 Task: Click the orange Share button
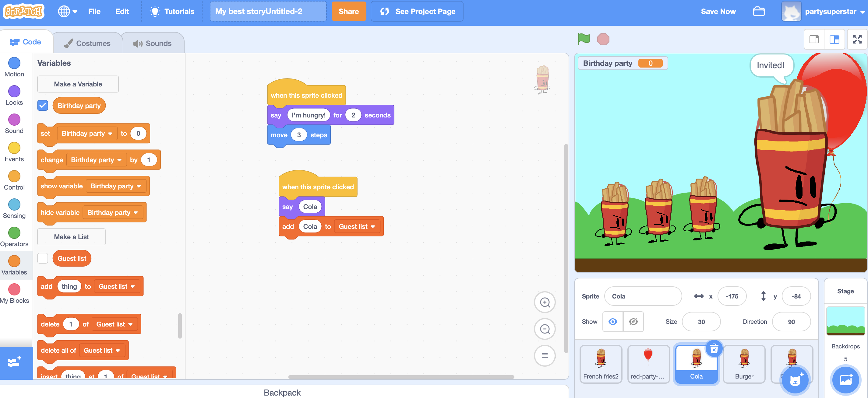tap(348, 12)
